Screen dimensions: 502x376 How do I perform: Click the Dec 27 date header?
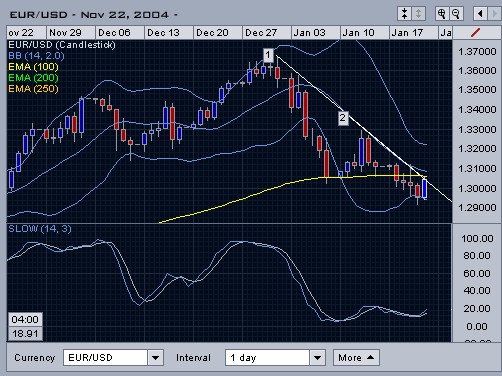click(x=267, y=33)
